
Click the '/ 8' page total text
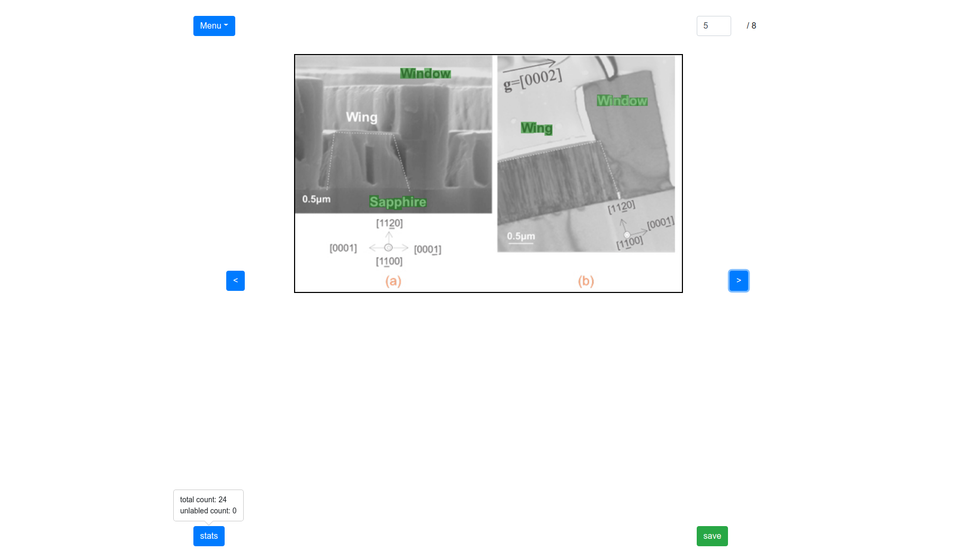[x=751, y=26]
